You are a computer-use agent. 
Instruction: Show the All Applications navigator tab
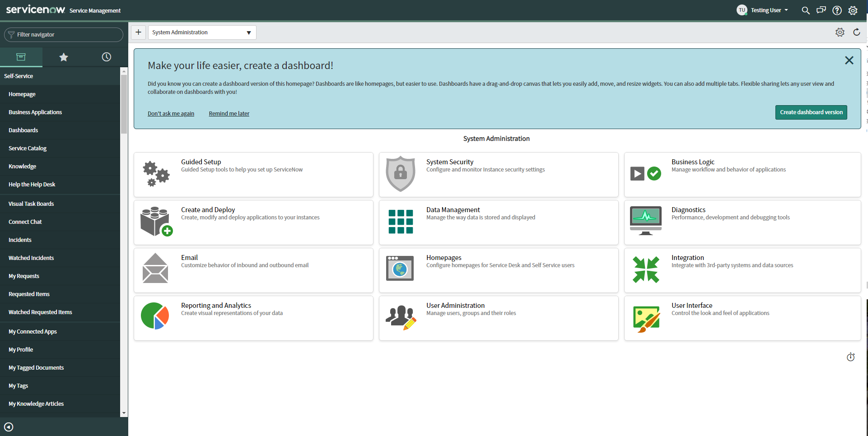pos(21,57)
